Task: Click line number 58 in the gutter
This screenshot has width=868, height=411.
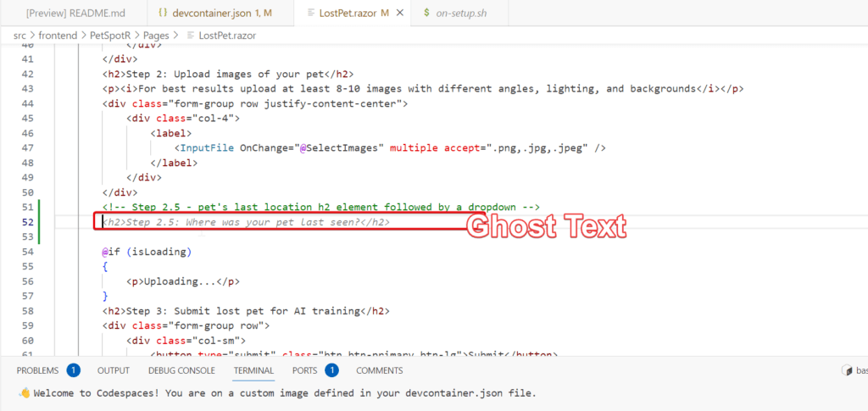Action: click(x=27, y=312)
